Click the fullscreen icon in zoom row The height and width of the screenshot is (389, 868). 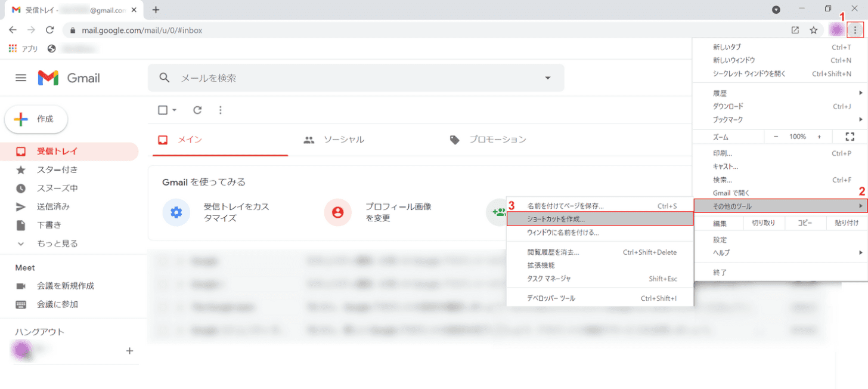[x=850, y=137]
